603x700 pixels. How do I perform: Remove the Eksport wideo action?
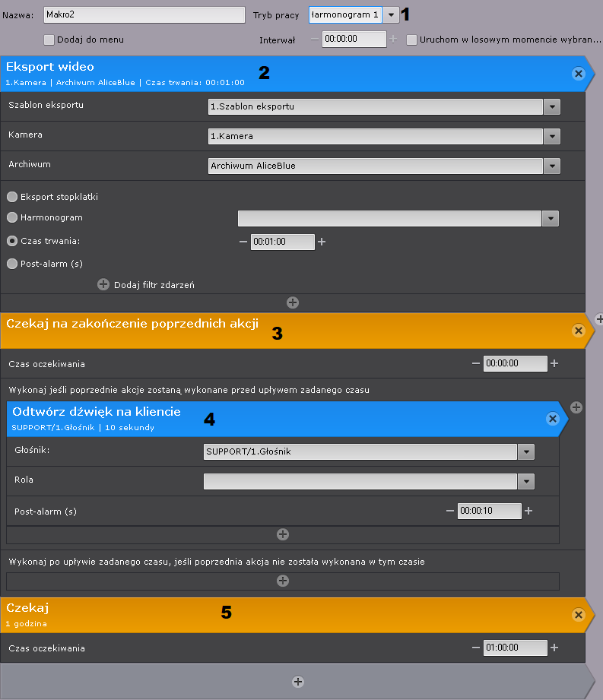point(578,74)
